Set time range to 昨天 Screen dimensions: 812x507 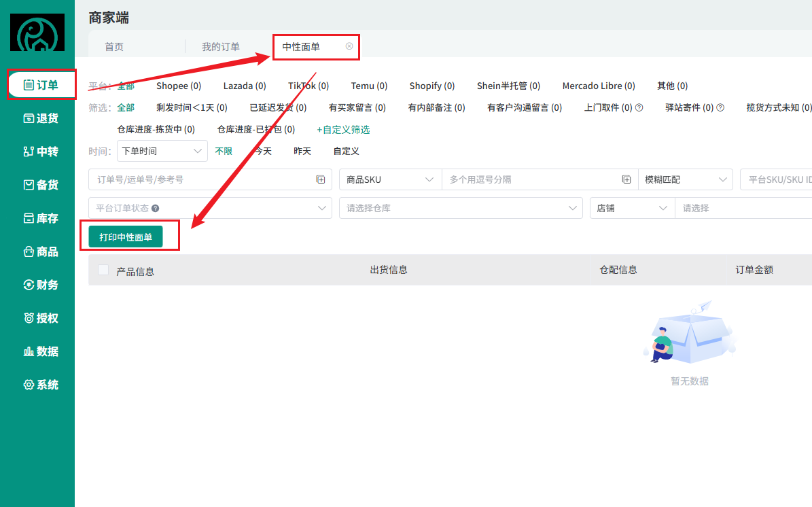pyautogui.click(x=302, y=152)
